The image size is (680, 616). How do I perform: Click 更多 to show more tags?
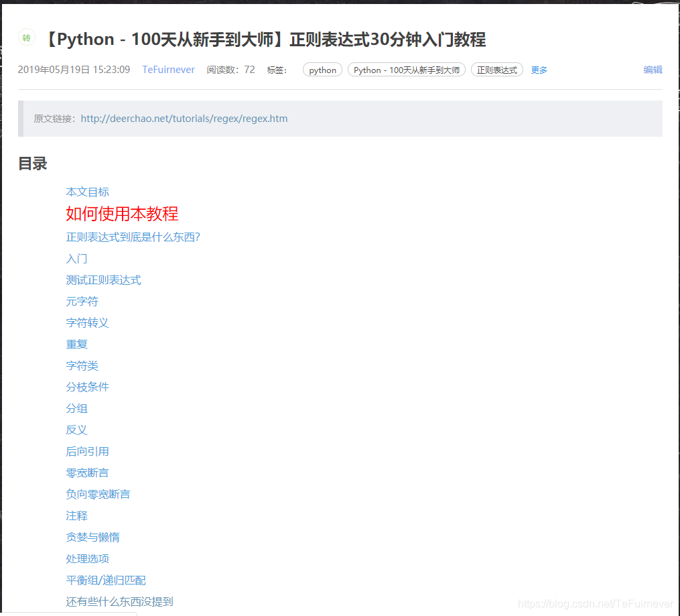click(539, 70)
